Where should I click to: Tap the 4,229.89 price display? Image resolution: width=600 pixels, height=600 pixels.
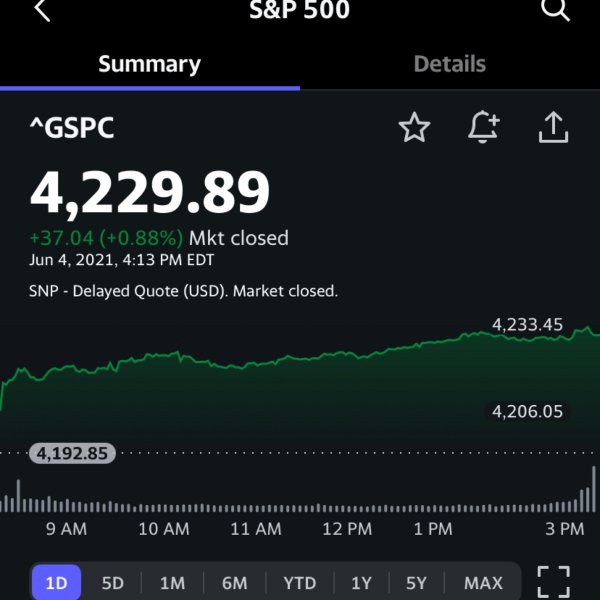(x=150, y=192)
